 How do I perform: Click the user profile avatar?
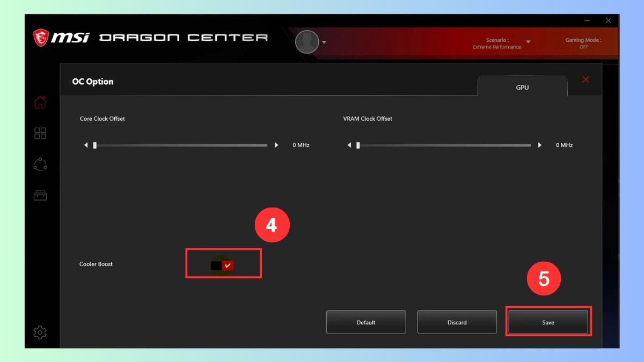pyautogui.click(x=307, y=42)
